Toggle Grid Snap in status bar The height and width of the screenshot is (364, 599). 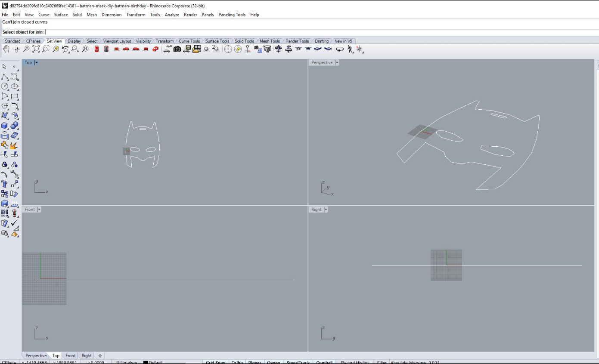pos(215,362)
